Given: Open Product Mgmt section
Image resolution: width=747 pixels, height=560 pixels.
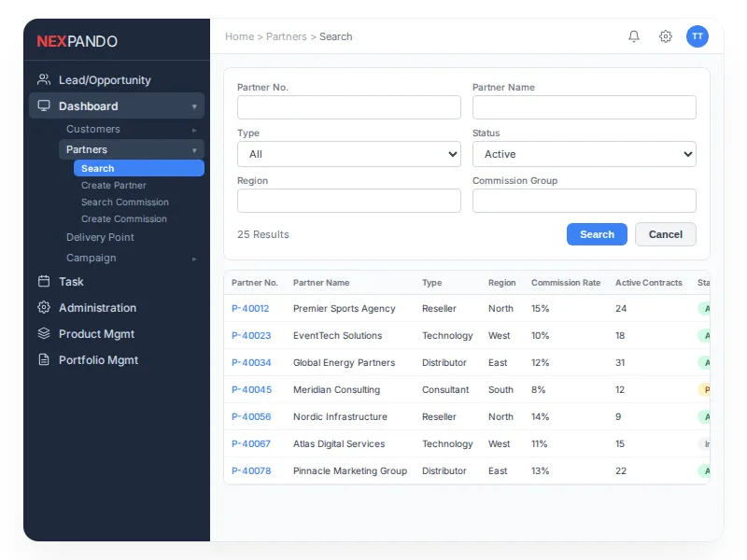Looking at the screenshot, I should tap(117, 334).
